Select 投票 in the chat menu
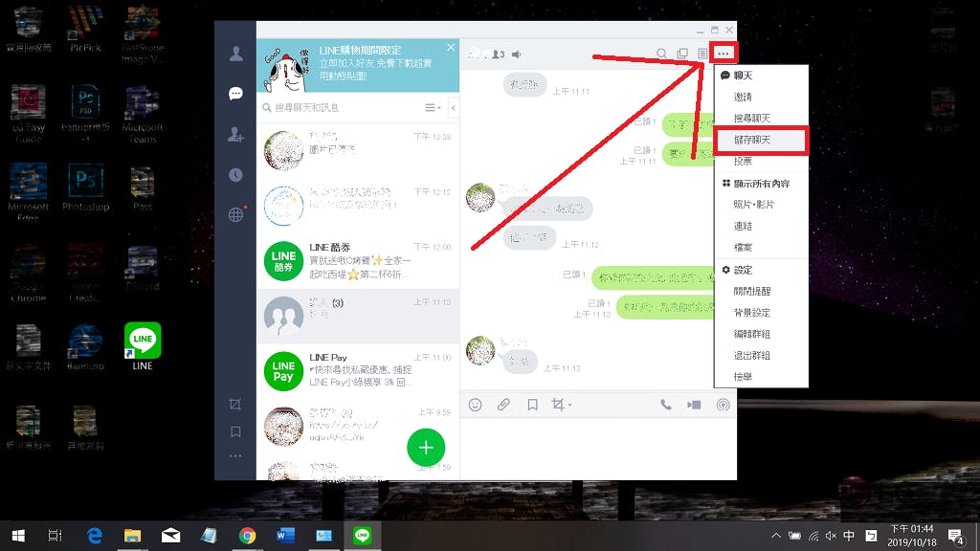Image resolution: width=980 pixels, height=551 pixels. pyautogui.click(x=761, y=161)
